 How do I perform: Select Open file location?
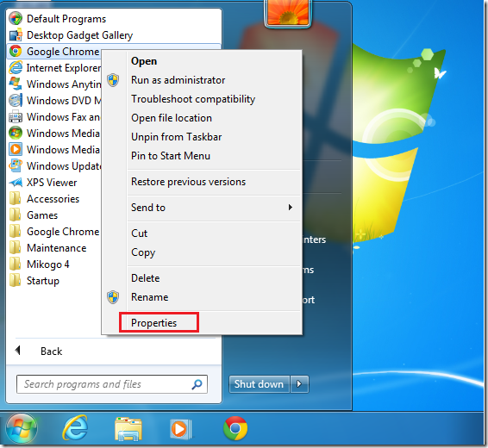172,118
